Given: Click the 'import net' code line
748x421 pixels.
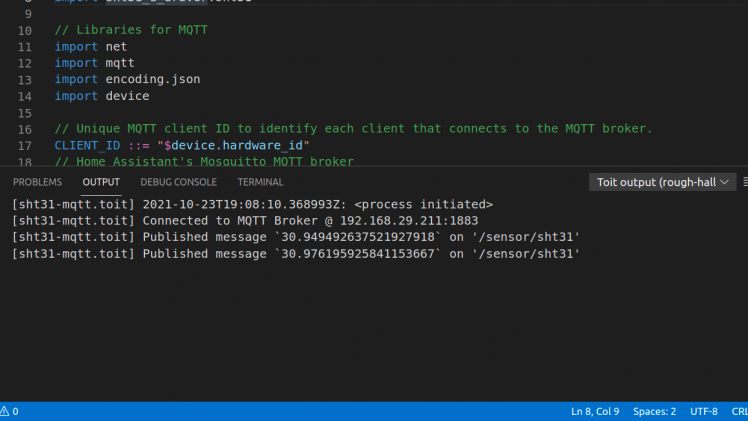Looking at the screenshot, I should click(91, 46).
